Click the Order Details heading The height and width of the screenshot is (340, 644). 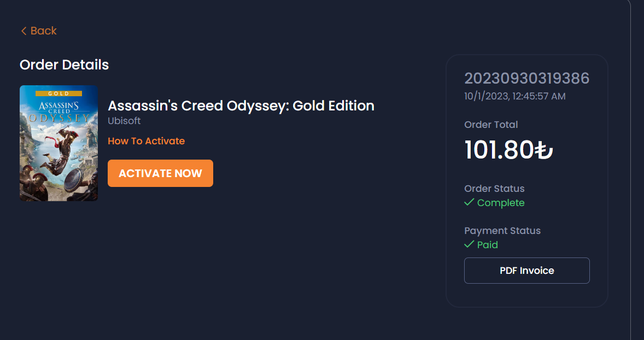coord(64,65)
